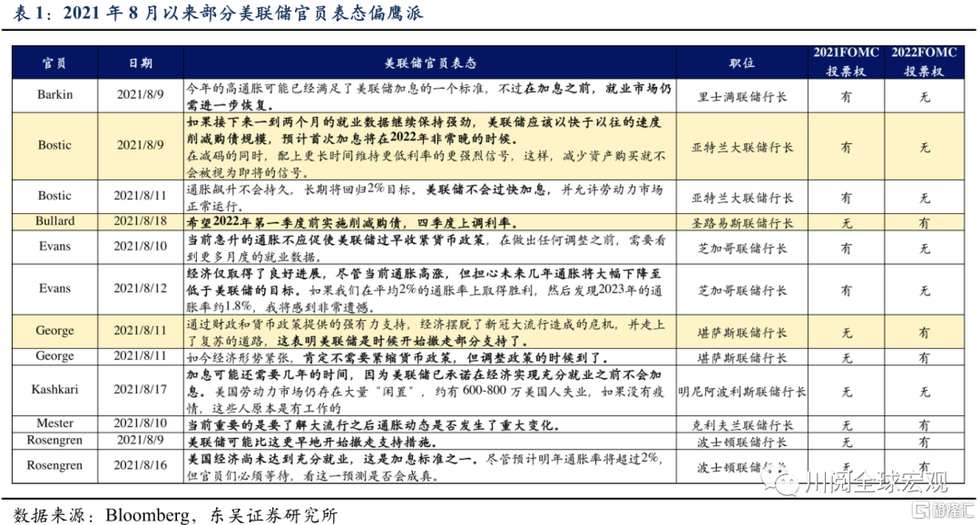Viewport: 980px width, 525px height.
Task: Click the 2021/8/10 date in Mester's row
Action: (141, 423)
